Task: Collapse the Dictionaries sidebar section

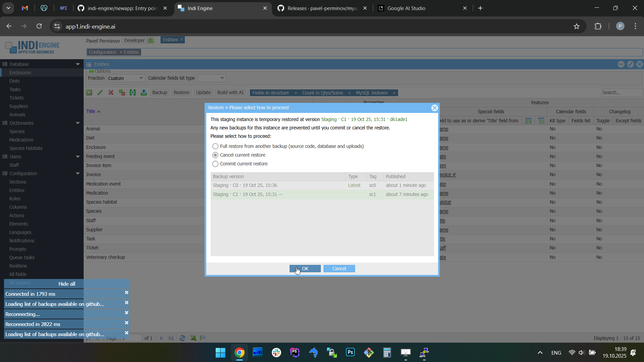Action: [x=78, y=123]
